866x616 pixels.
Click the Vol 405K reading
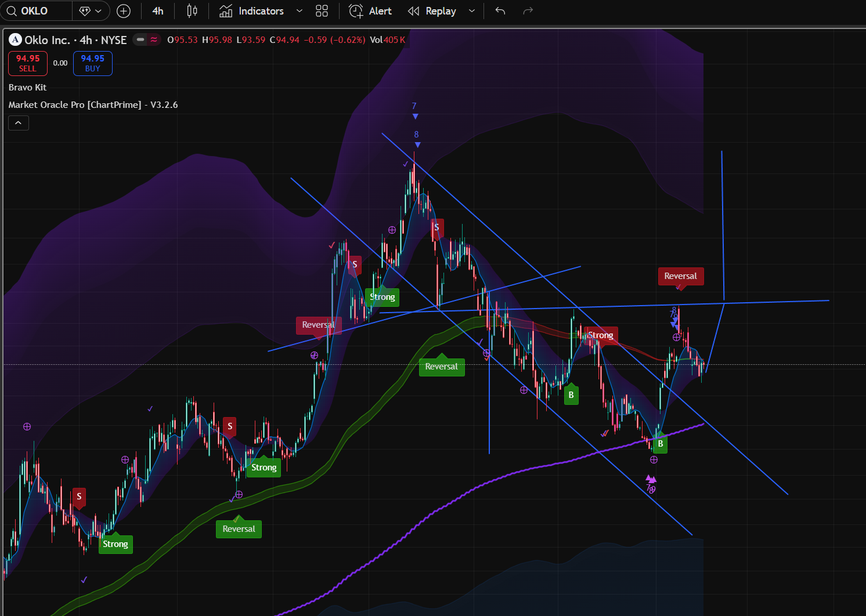coord(388,40)
